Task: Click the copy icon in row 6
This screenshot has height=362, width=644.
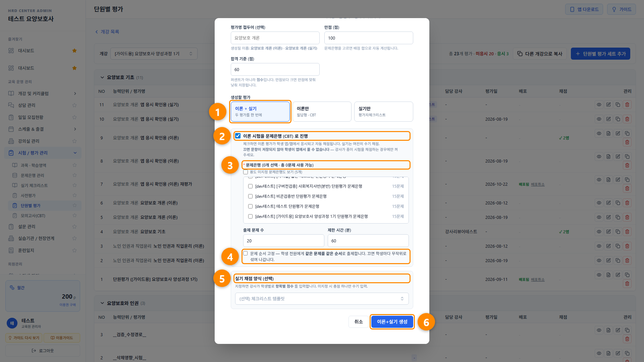Action: point(618,203)
